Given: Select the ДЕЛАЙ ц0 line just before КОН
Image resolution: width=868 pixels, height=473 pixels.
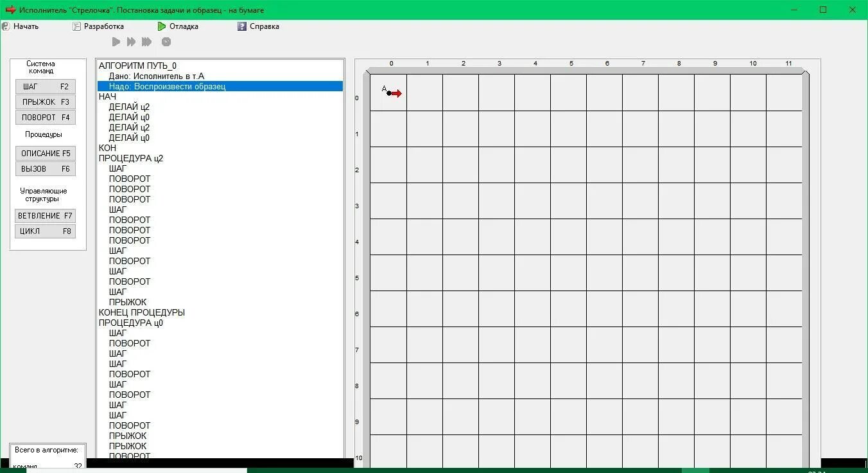Looking at the screenshot, I should click(129, 138).
